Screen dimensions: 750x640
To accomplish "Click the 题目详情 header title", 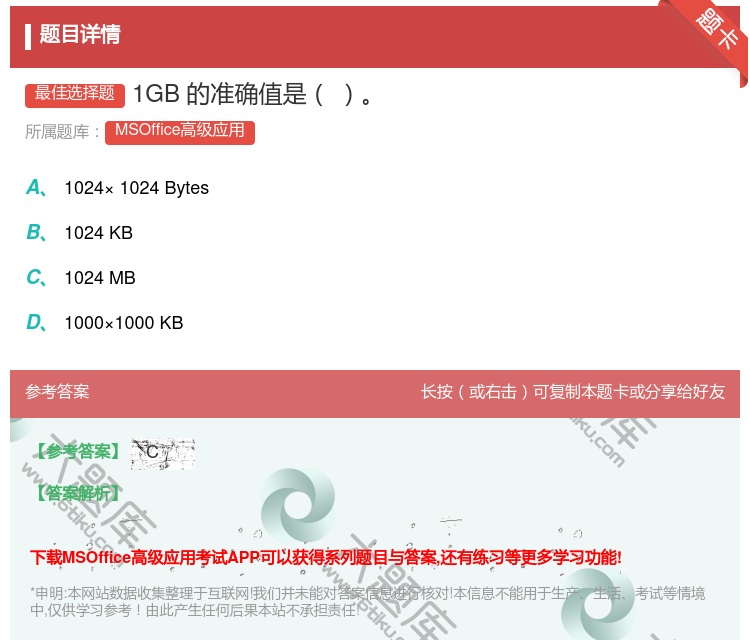I will click(x=80, y=34).
